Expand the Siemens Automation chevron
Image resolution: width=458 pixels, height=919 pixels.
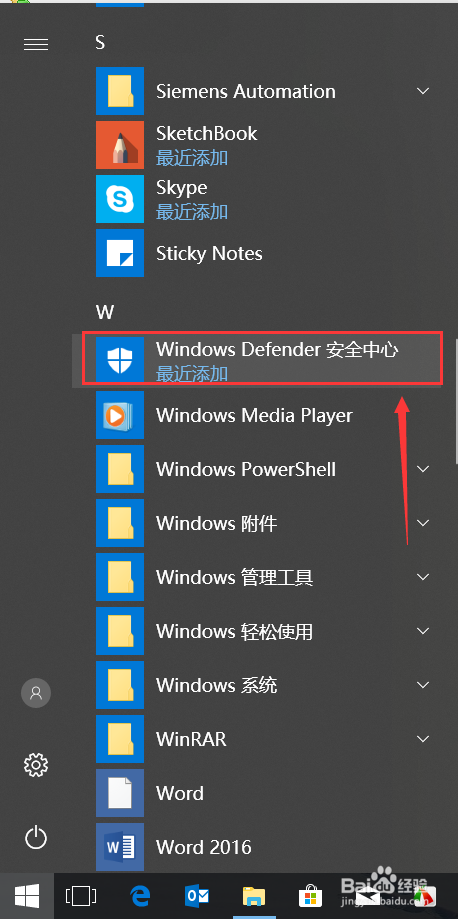pyautogui.click(x=423, y=91)
